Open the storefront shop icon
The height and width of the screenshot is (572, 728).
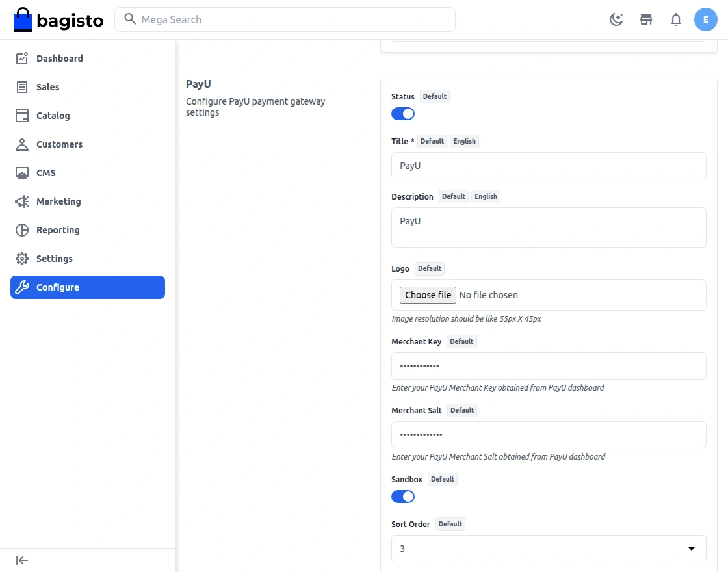click(x=646, y=19)
